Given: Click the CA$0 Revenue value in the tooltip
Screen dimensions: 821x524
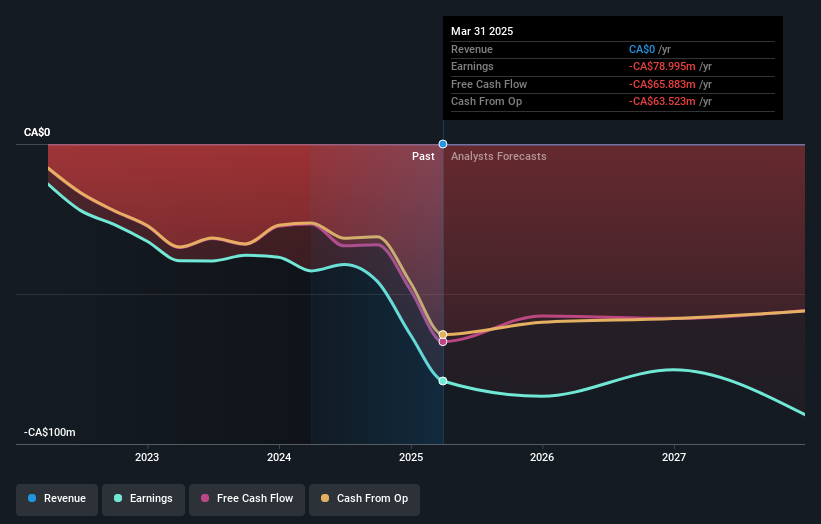Looking at the screenshot, I should pos(642,49).
